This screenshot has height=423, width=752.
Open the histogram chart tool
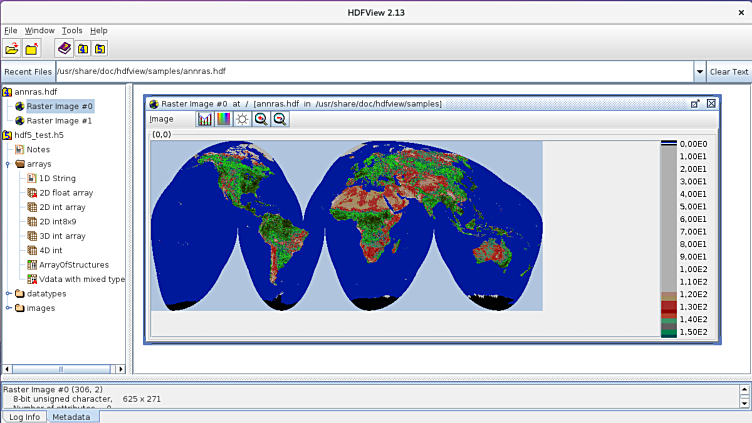coord(205,119)
